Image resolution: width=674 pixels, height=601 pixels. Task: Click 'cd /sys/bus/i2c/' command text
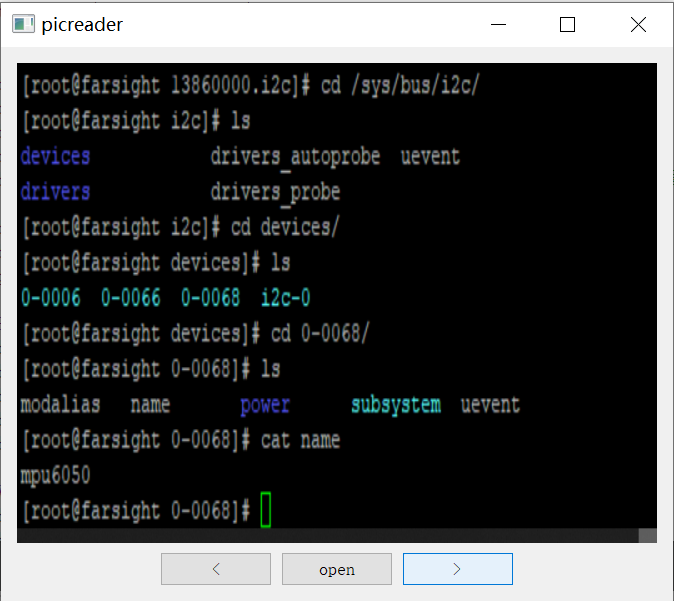tap(400, 86)
